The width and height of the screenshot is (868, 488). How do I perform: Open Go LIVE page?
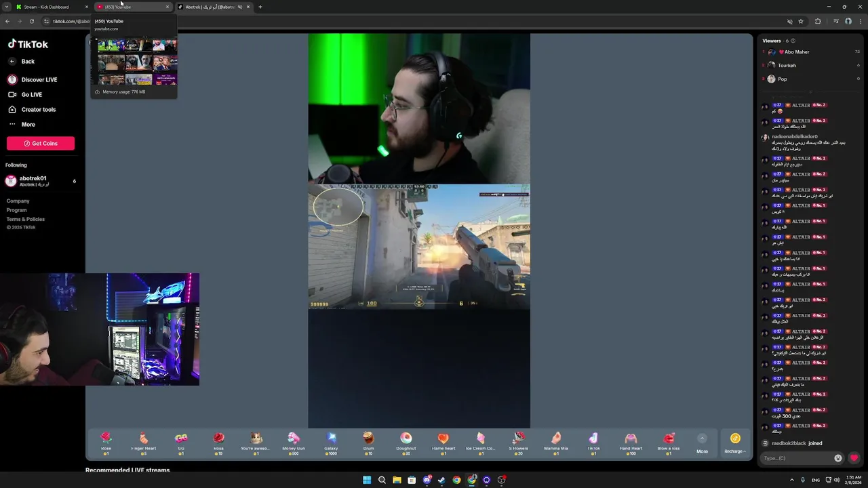click(25, 95)
